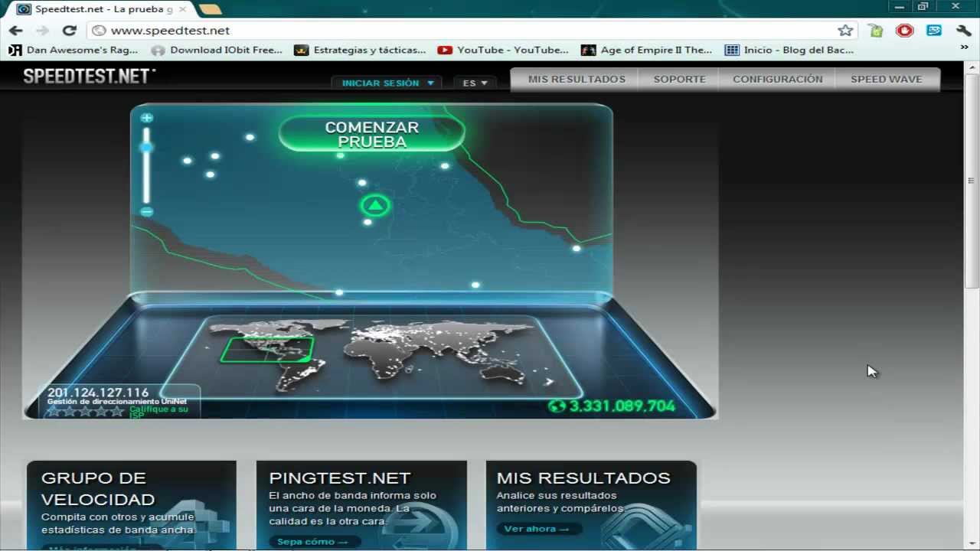
Task: Open the GRUPO DE VELOCIDAD card heading
Action: tap(98, 488)
